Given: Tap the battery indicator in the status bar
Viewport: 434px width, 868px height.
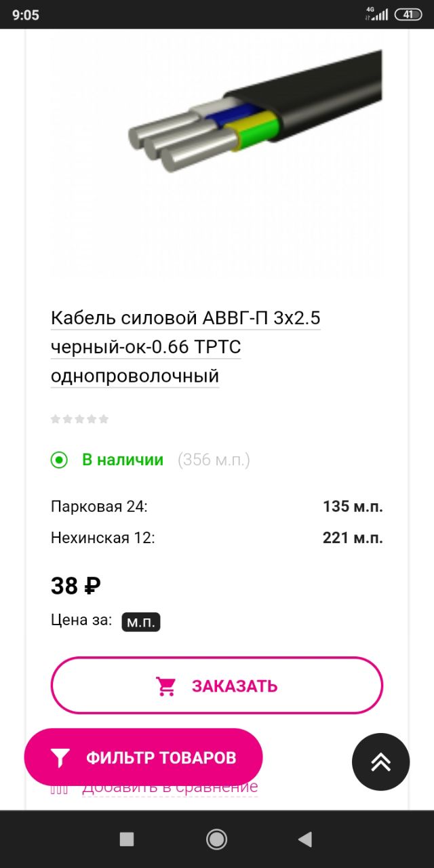Looking at the screenshot, I should [x=408, y=14].
